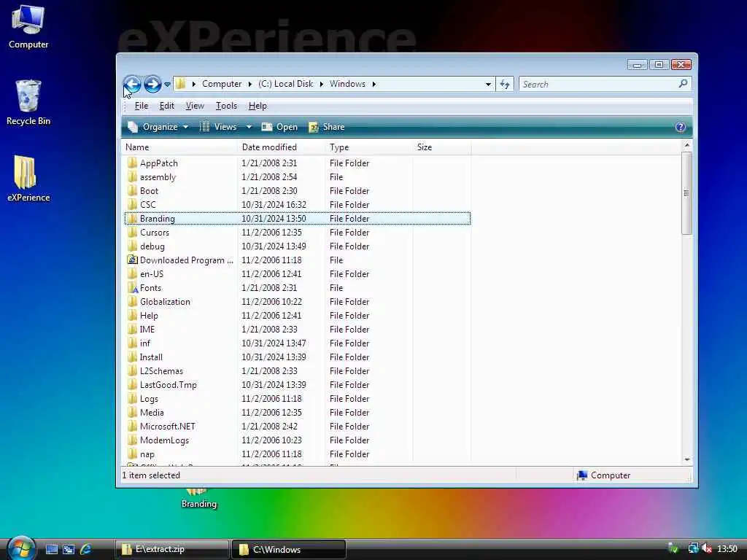The height and width of the screenshot is (560, 747).
Task: Sort by the Date modified column header
Action: click(281, 147)
